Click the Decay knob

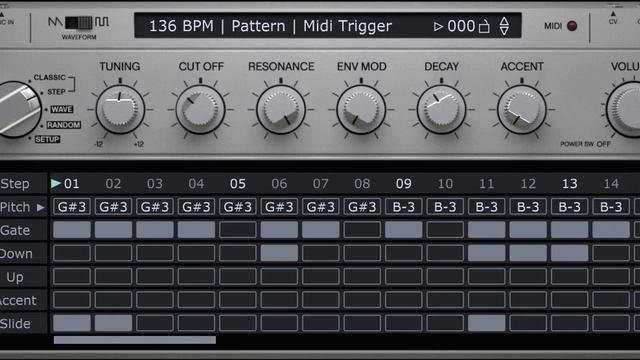point(442,109)
